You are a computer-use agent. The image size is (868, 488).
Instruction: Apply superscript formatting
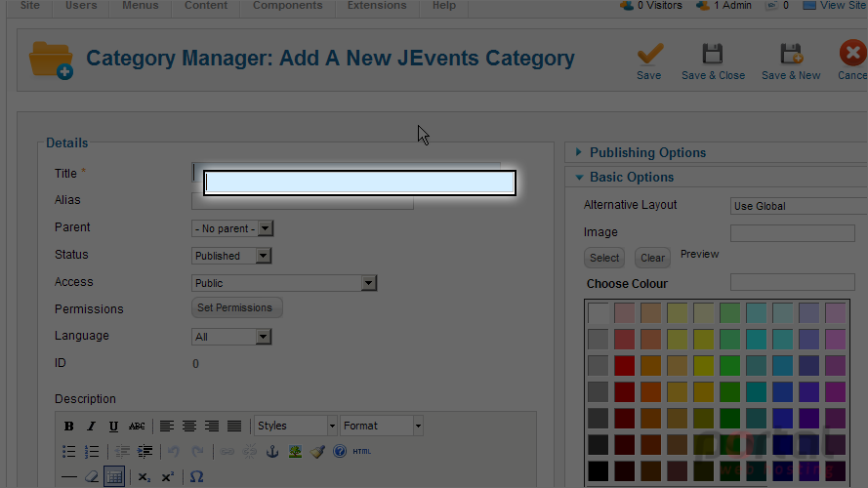point(168,477)
